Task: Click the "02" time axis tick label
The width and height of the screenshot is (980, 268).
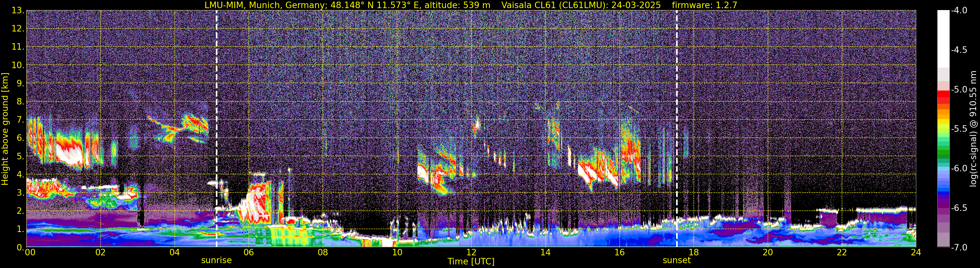Action: [100, 253]
